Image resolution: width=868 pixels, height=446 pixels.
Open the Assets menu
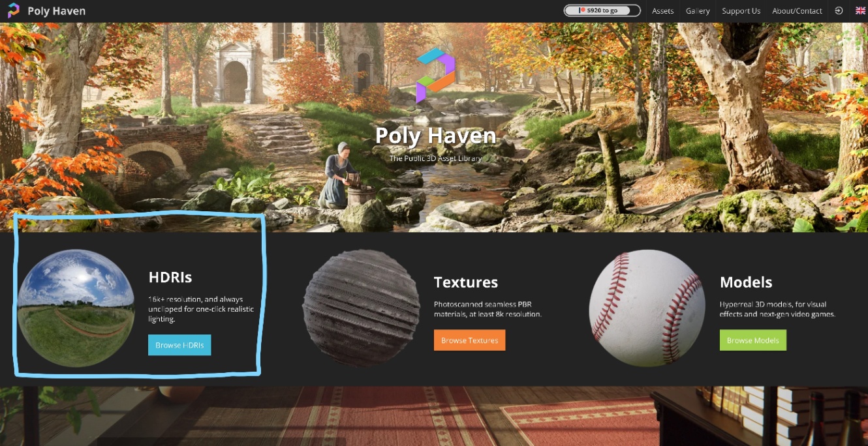[663, 11]
